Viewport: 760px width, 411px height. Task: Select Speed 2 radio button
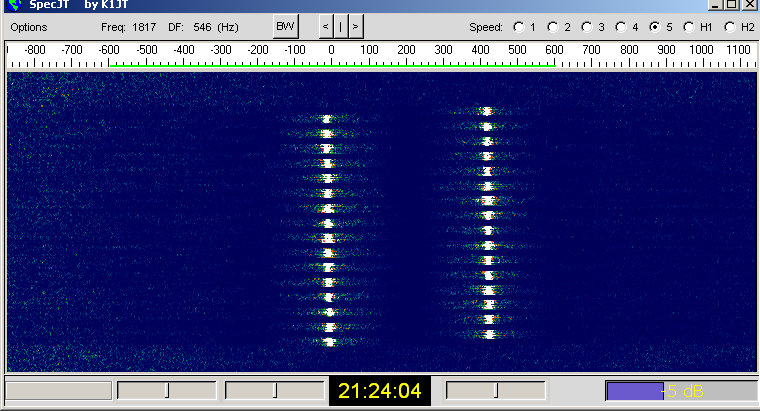pyautogui.click(x=553, y=27)
